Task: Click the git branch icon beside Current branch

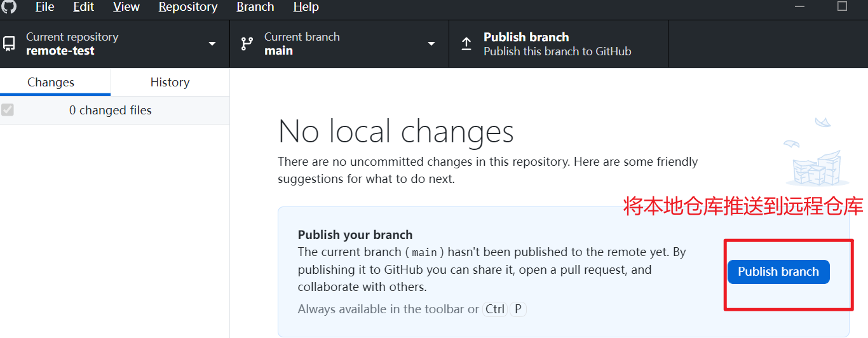Action: coord(247,44)
